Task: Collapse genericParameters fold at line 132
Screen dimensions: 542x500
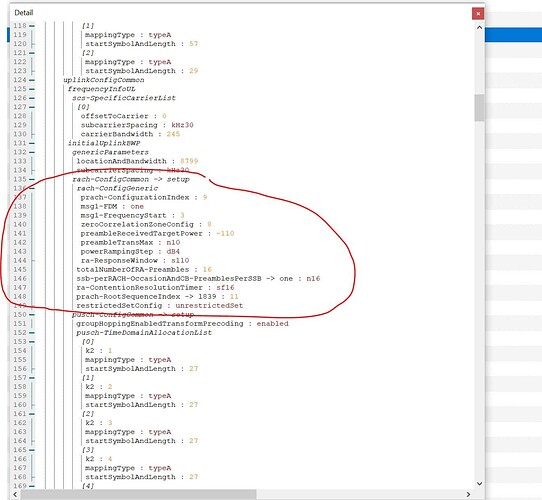Action: coord(32,152)
